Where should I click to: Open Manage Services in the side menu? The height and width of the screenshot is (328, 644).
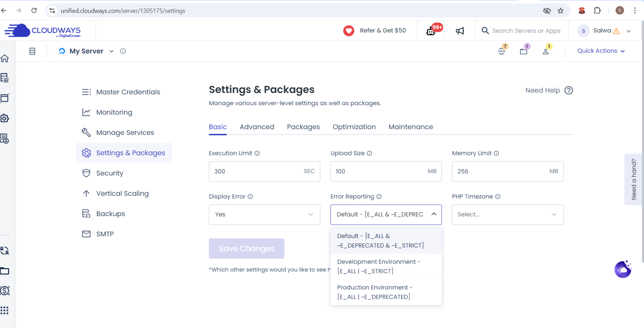(124, 132)
